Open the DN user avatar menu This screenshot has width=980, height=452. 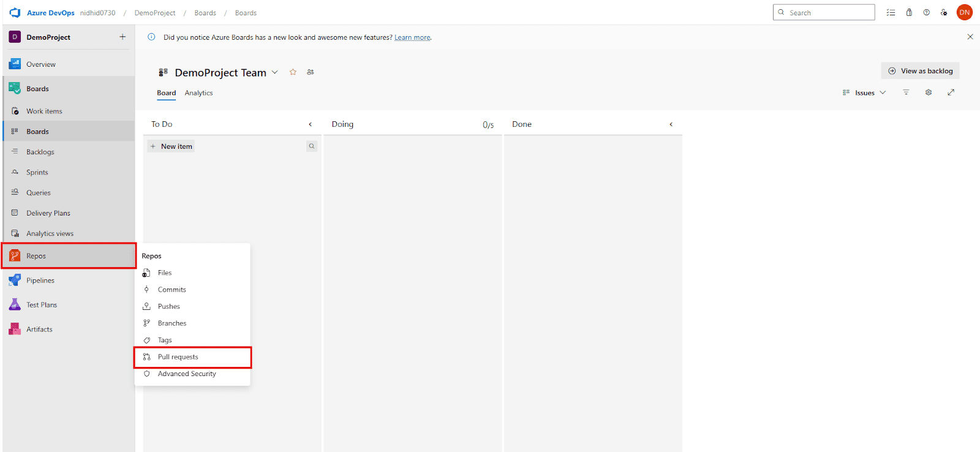click(x=965, y=12)
